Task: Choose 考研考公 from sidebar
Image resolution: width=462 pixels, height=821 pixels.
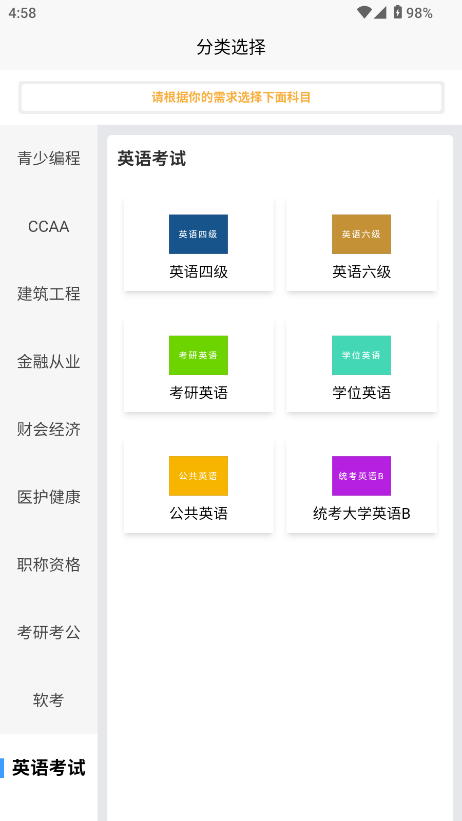Action: tap(49, 633)
